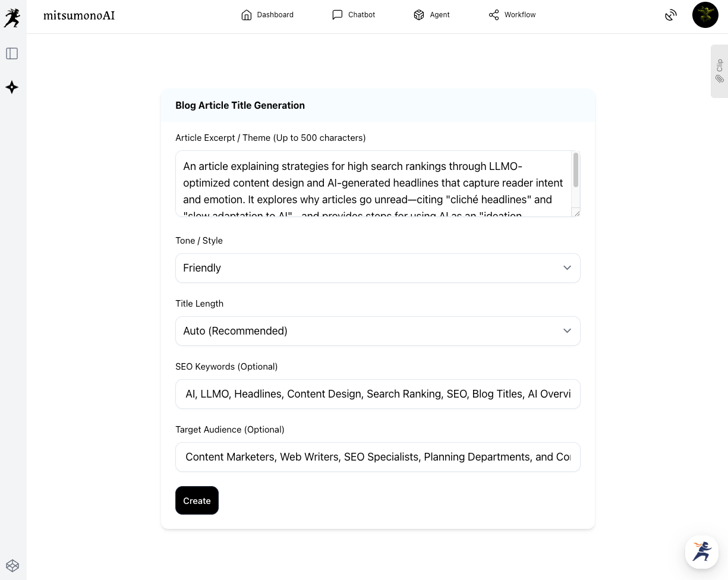
Task: Open the satellite broadcast icon in header
Action: (x=670, y=15)
